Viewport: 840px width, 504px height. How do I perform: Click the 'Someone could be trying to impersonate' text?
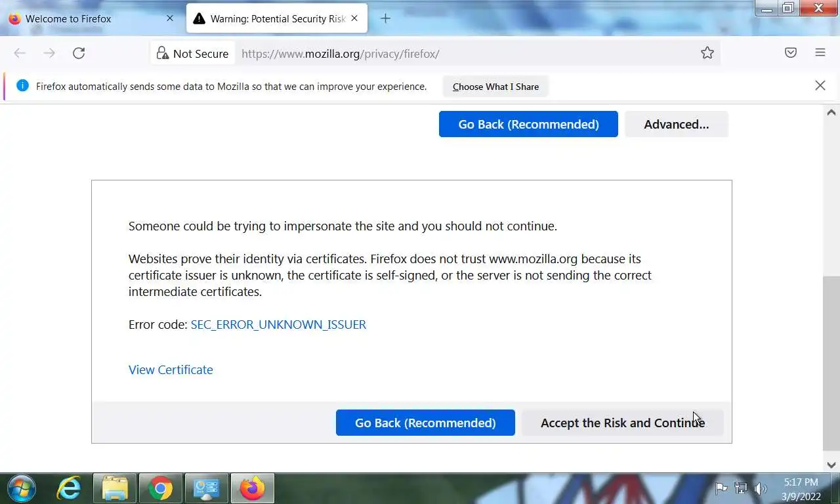[x=343, y=226]
